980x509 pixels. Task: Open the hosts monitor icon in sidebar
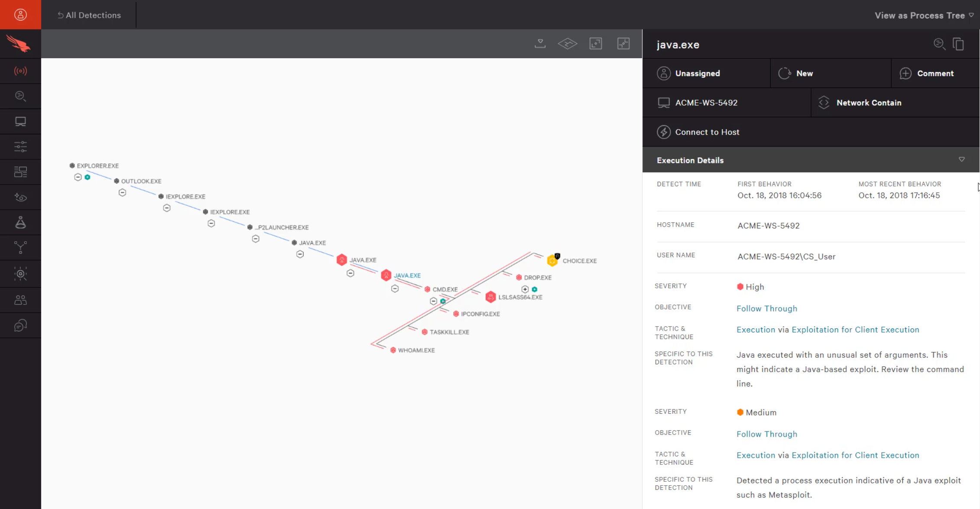tap(20, 122)
